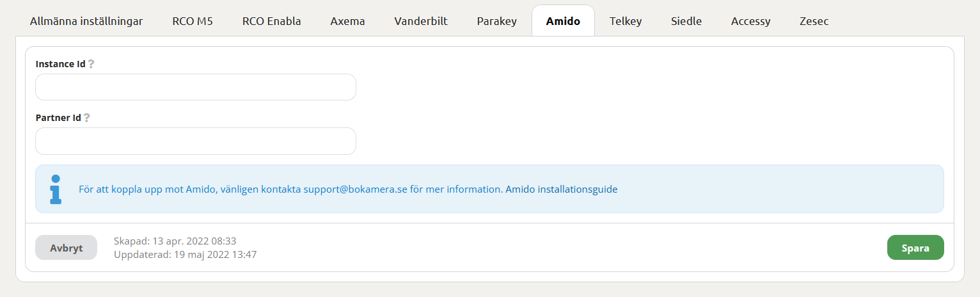Screen dimensions: 980x297
Task: Open the Axema tab
Action: point(347,21)
